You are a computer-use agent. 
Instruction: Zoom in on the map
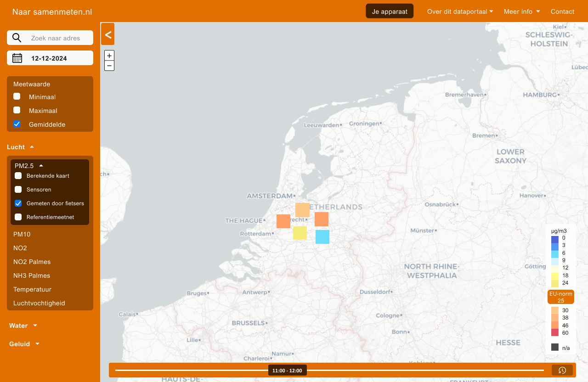[x=109, y=56]
